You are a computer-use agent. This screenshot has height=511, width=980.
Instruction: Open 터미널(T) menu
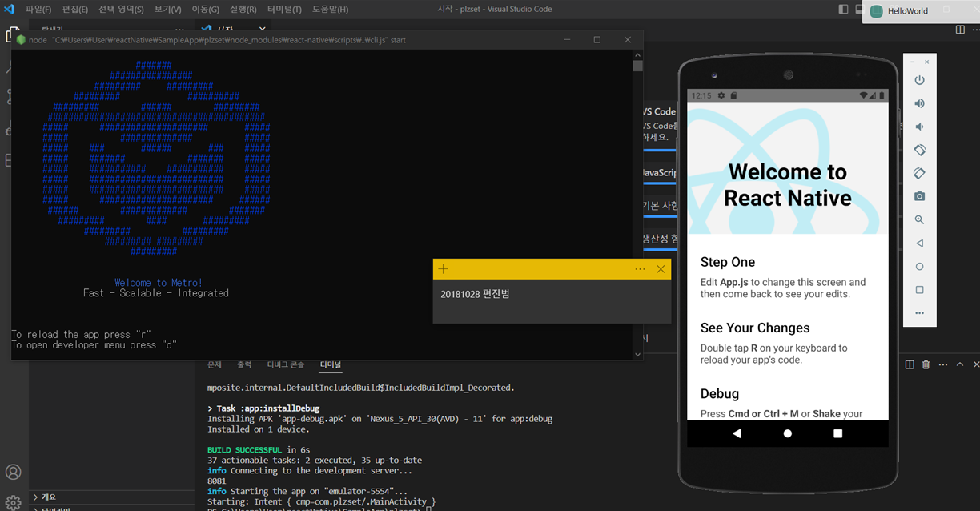tap(283, 10)
